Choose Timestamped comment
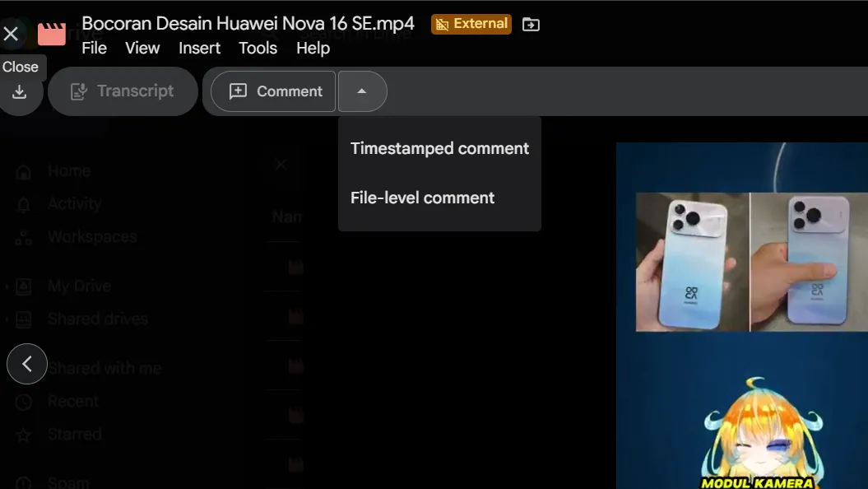 click(439, 148)
